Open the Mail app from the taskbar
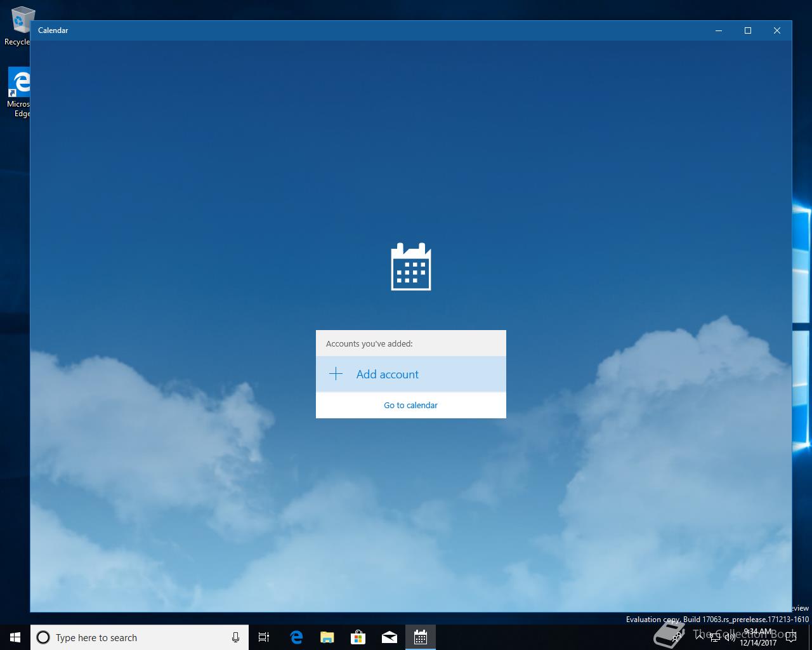The image size is (812, 650). 389,637
